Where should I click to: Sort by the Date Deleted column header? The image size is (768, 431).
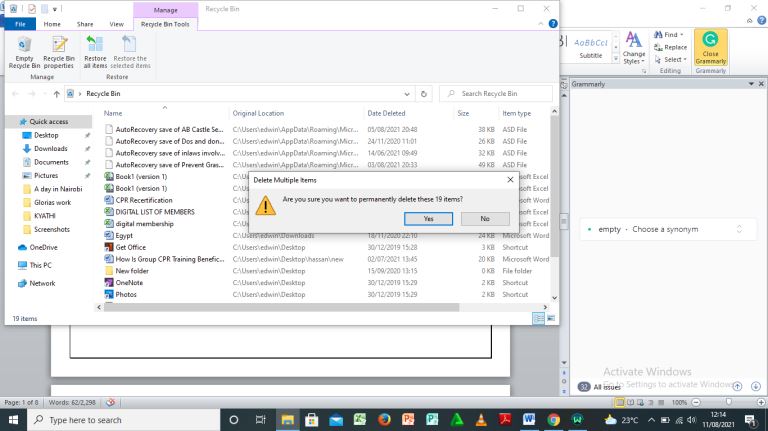coord(386,113)
